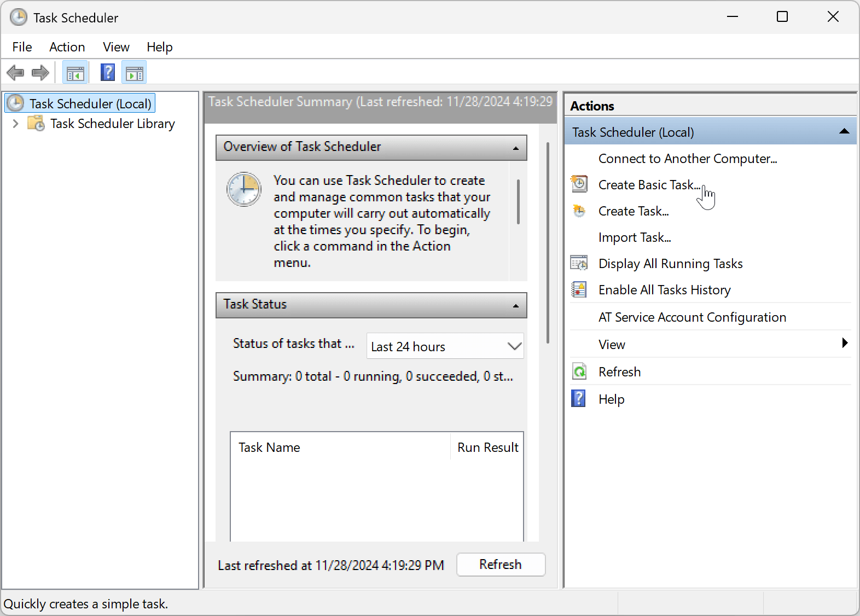Click the 'Summary: 0 total - 0 running' text
860x616 pixels.
tap(373, 376)
